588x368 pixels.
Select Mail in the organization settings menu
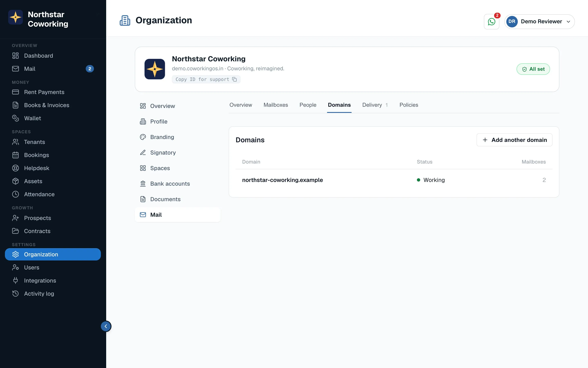178,215
